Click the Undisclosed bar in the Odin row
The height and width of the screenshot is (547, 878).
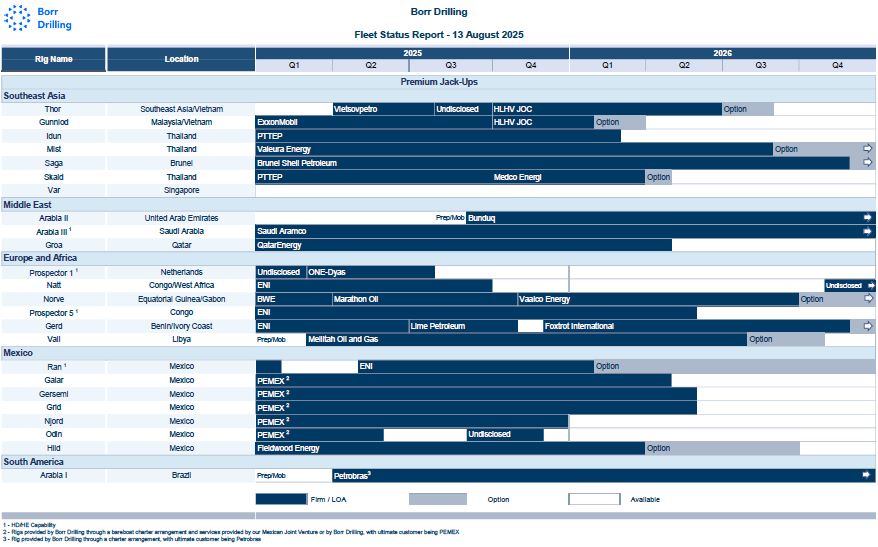click(505, 434)
